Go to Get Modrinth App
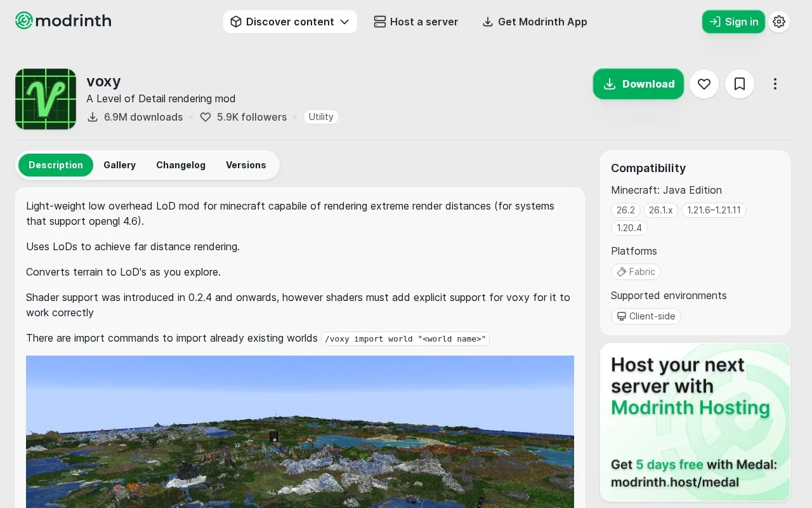 (x=534, y=22)
